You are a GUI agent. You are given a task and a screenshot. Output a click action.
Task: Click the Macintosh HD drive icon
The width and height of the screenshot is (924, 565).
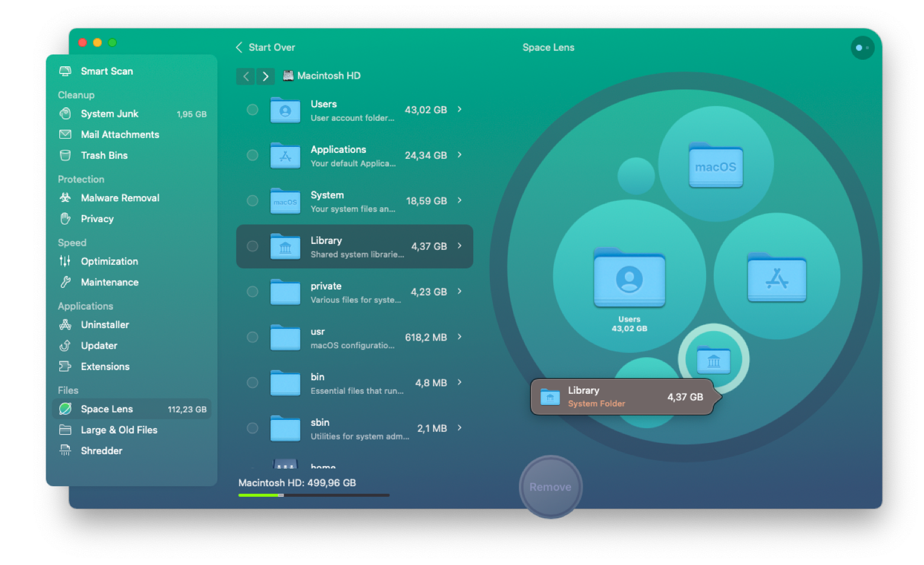click(288, 76)
